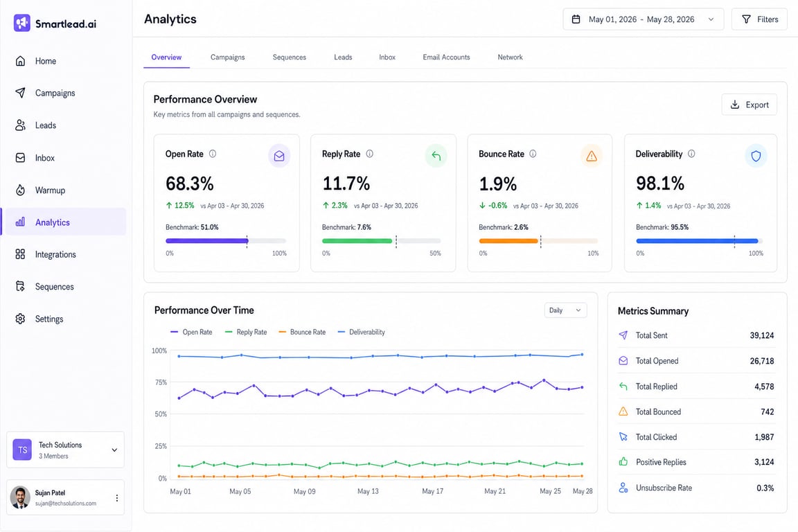Click the Unsubscribe Rate person icon
The height and width of the screenshot is (532, 798).
coord(623,488)
